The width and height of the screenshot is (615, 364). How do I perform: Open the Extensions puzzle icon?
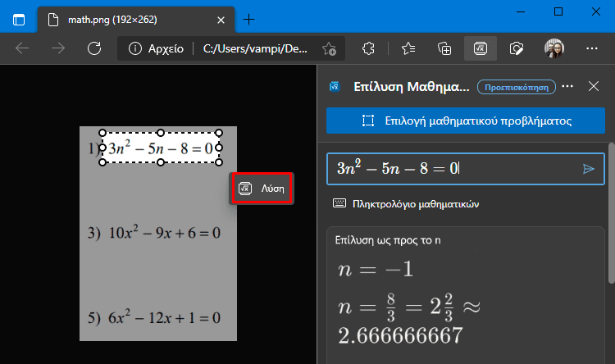coord(368,48)
